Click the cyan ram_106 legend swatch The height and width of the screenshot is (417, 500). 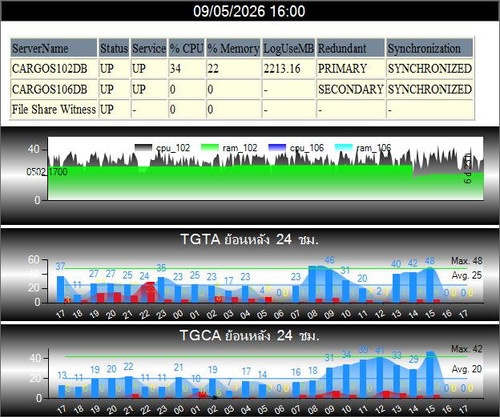coord(344,148)
